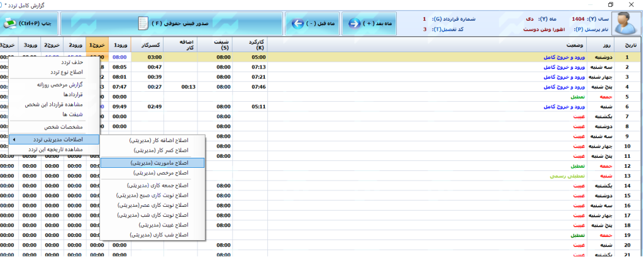The height and width of the screenshot is (259, 644).
Task: Click the ماه بعد (+) button
Action: (x=374, y=24)
